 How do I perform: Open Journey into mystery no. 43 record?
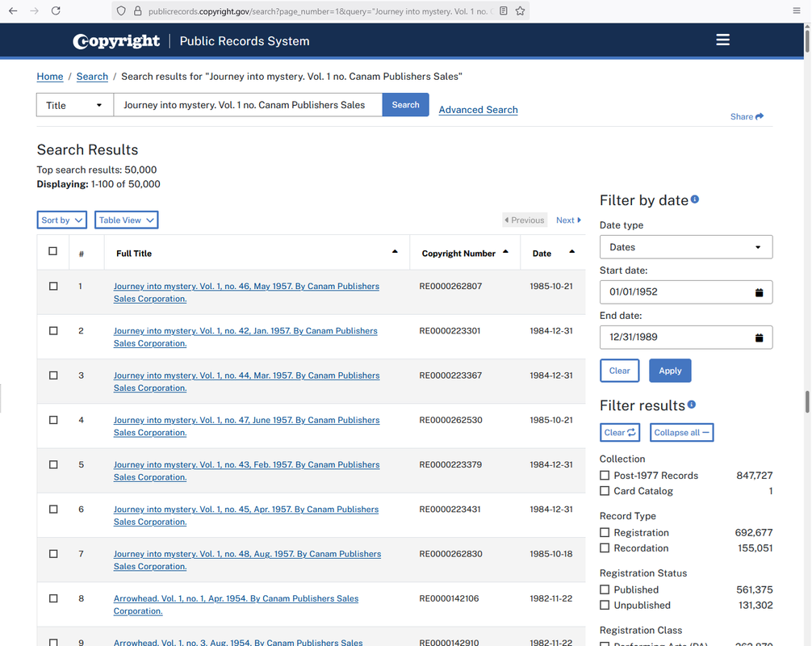tap(246, 471)
